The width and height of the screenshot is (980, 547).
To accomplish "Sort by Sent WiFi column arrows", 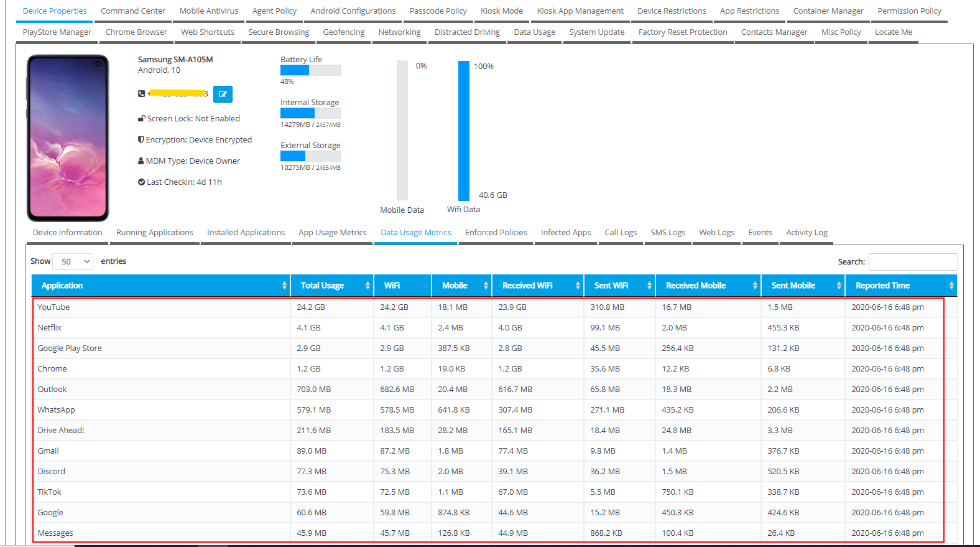I will [649, 286].
